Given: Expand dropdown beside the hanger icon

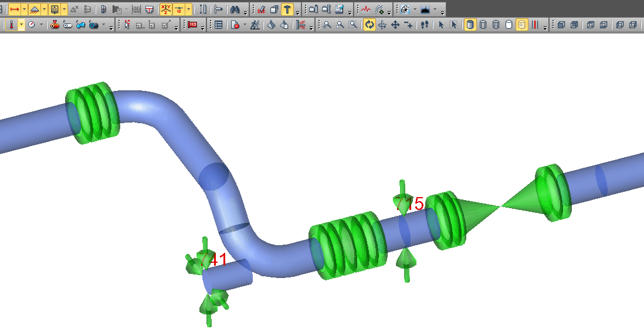Looking at the screenshot, I should (64, 9).
